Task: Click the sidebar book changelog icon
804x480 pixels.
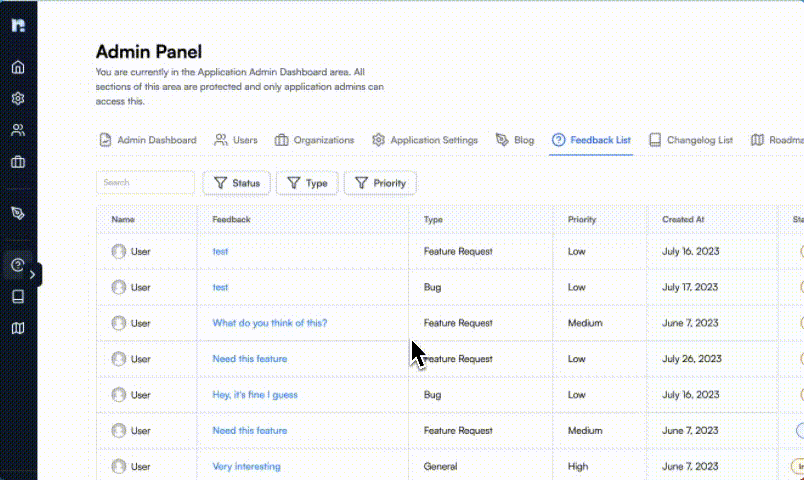Action: click(18, 297)
